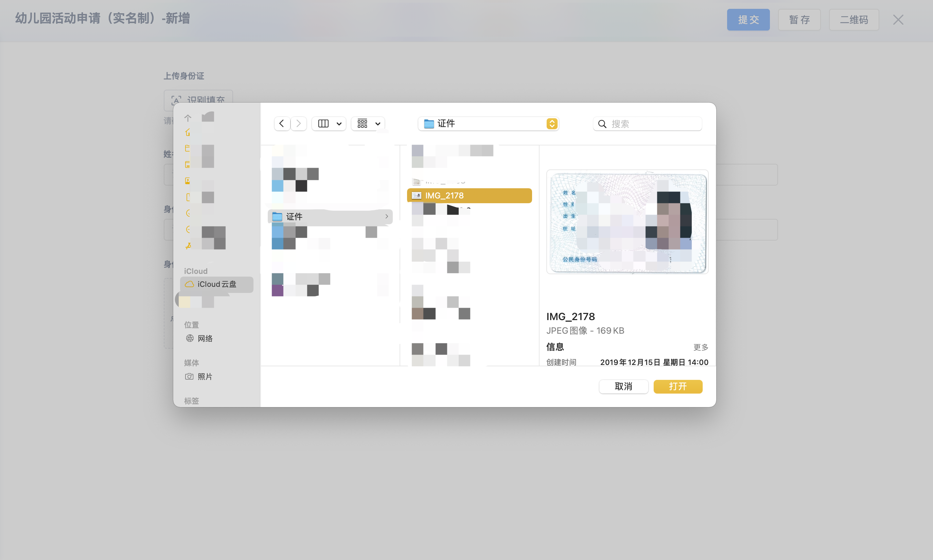933x560 pixels.
Task: Click the IMG_2178 file thumbnail icon
Action: (417, 195)
